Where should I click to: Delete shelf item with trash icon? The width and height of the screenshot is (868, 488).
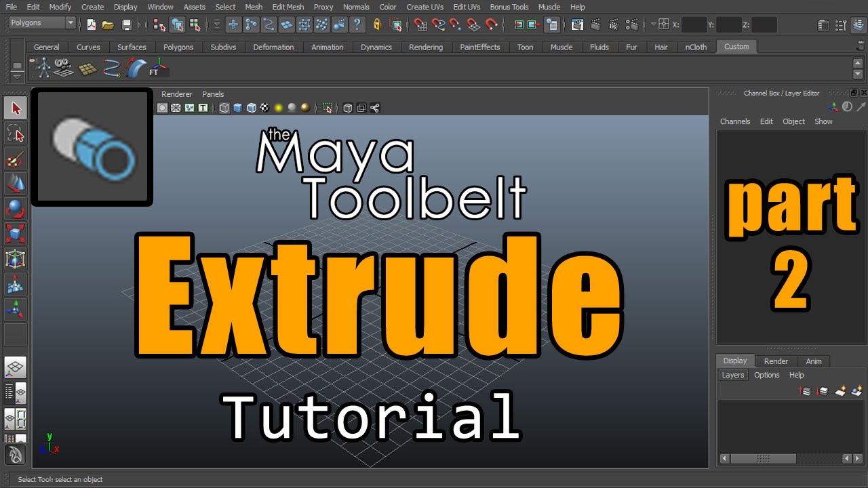pos(861,46)
